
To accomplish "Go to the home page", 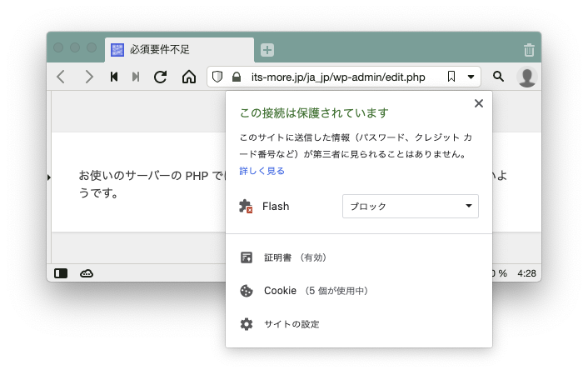I will point(189,77).
